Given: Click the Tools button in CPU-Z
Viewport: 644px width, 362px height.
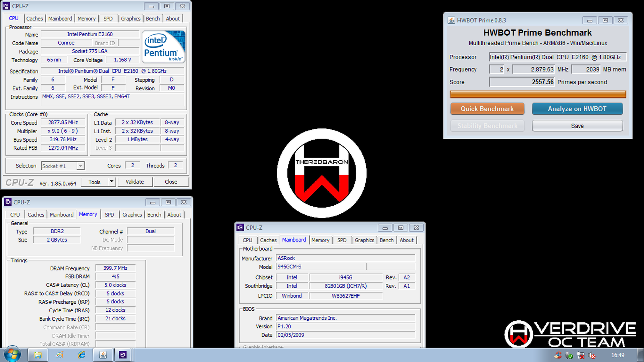Looking at the screenshot, I should click(x=94, y=182).
